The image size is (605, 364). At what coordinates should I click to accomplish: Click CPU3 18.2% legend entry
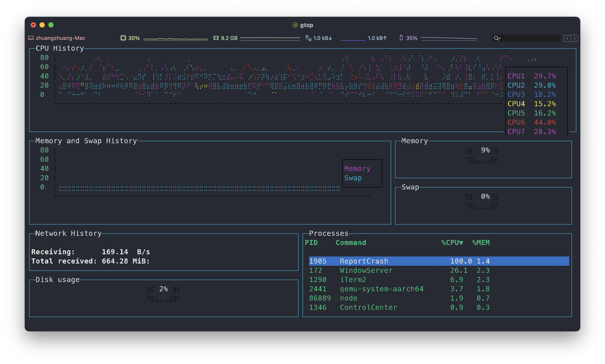[x=532, y=95]
